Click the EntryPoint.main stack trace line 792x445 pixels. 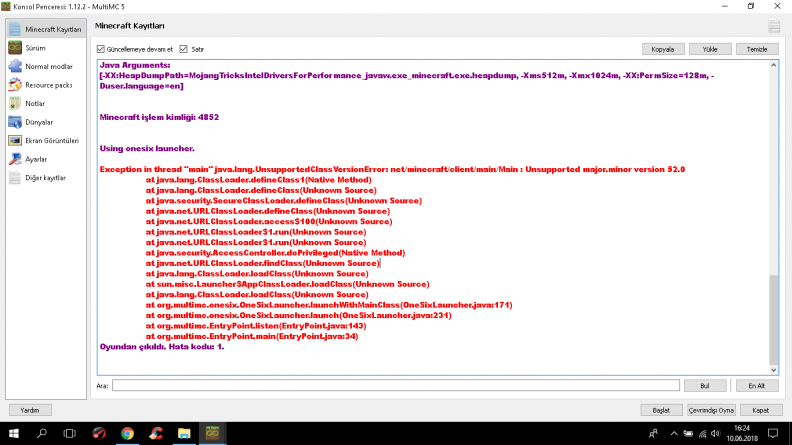[252, 336]
